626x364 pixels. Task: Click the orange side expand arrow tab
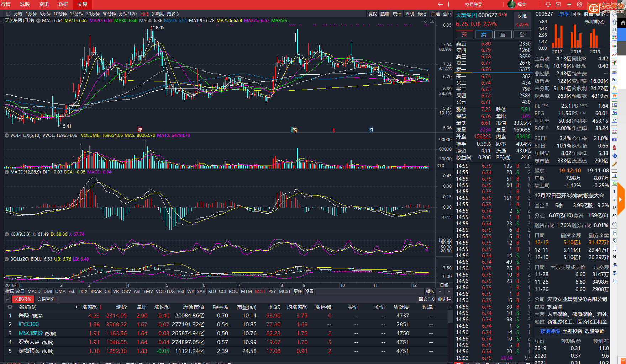(x=621, y=199)
